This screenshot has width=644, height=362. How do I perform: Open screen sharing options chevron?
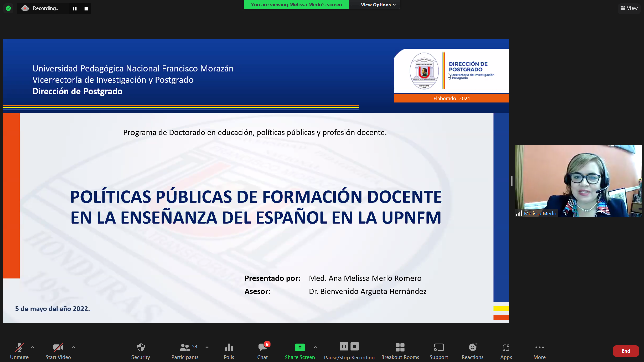coord(315,348)
